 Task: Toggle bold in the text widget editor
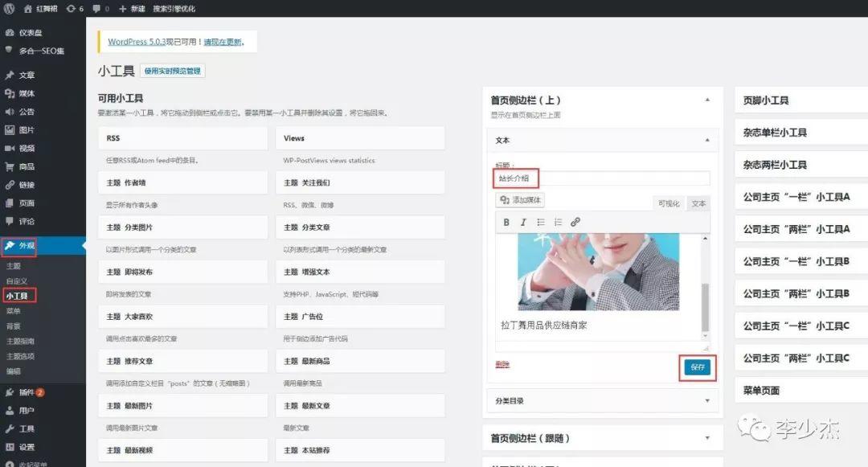click(x=506, y=222)
